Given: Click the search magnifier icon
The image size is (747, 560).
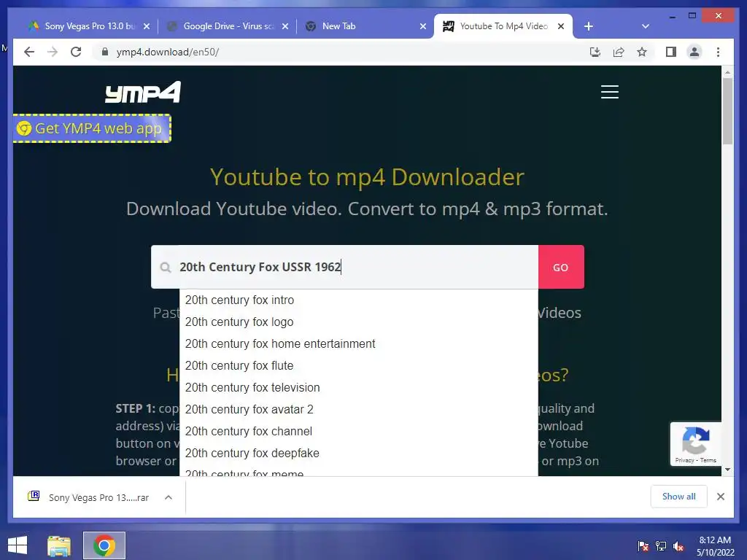Looking at the screenshot, I should [166, 267].
